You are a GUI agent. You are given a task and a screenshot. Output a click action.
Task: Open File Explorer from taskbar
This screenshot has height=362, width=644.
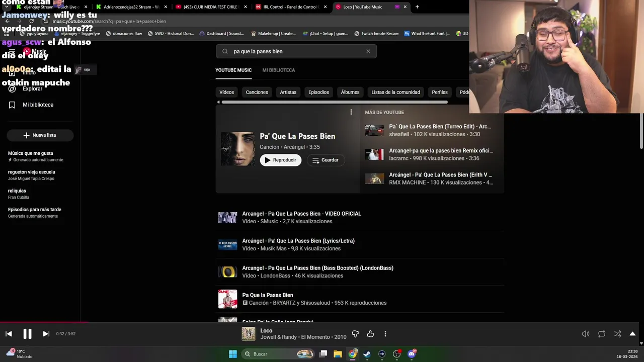coord(338,354)
